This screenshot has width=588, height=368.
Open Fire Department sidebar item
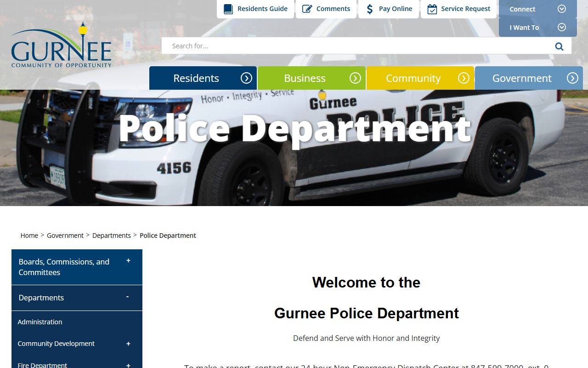(42, 365)
